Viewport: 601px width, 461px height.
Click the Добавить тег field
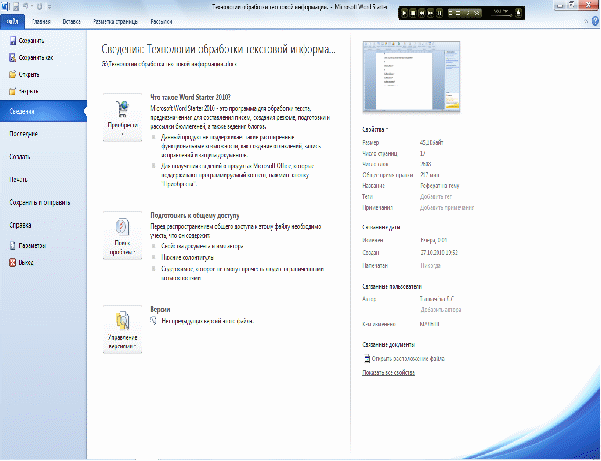436,197
